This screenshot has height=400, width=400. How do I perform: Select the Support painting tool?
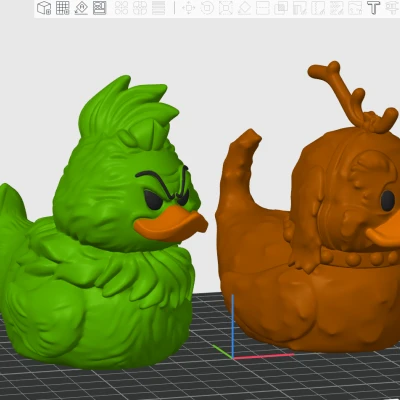coord(300,8)
